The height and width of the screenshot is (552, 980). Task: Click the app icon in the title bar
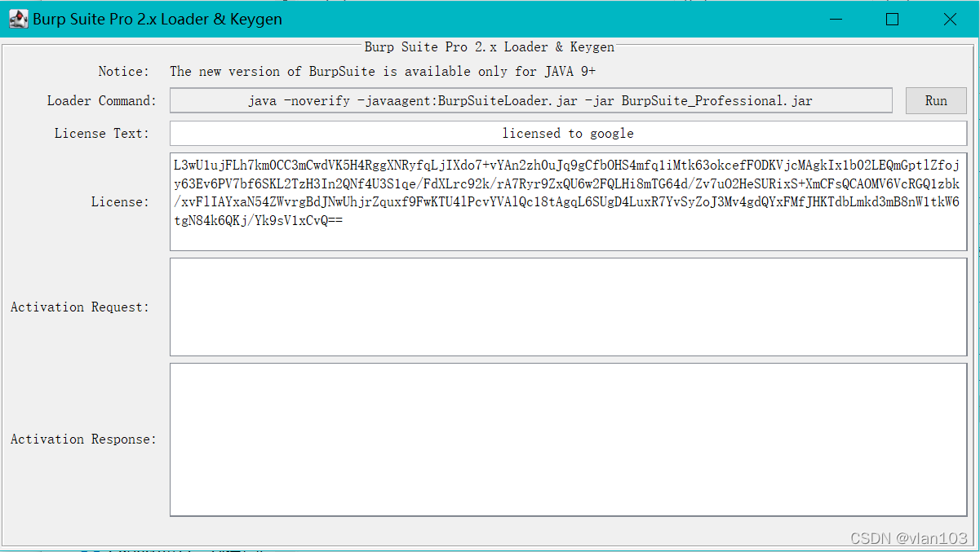(x=19, y=19)
